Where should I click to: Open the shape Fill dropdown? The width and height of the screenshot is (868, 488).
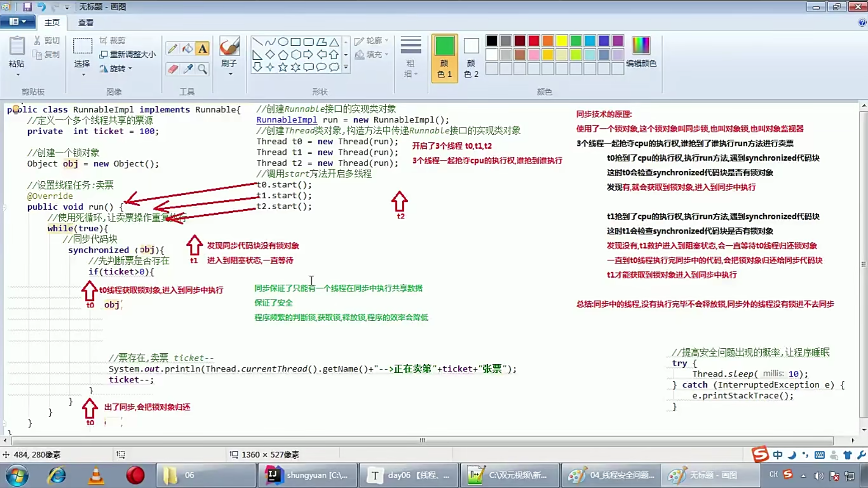point(371,54)
